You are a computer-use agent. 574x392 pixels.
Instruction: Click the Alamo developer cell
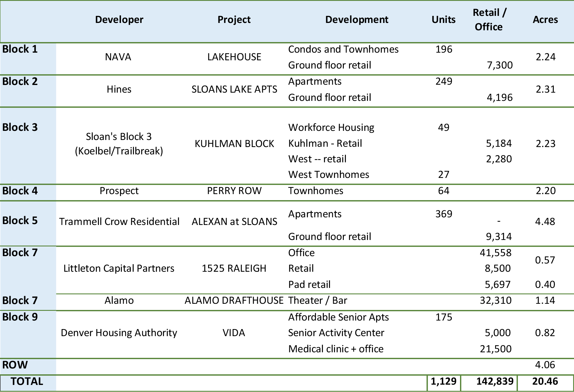pos(119,301)
